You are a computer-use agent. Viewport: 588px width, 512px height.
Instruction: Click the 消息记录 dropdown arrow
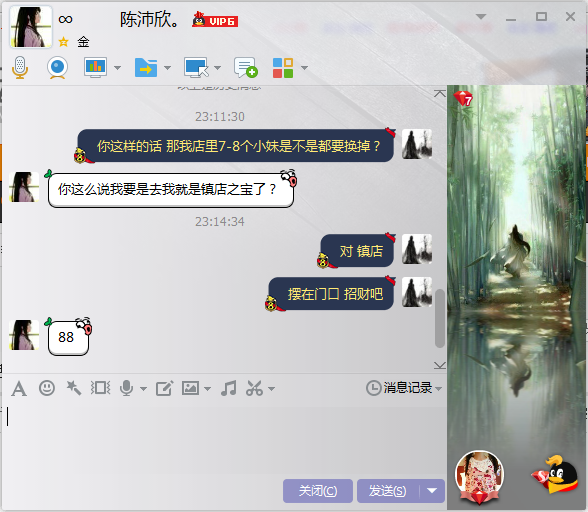pyautogui.click(x=438, y=389)
